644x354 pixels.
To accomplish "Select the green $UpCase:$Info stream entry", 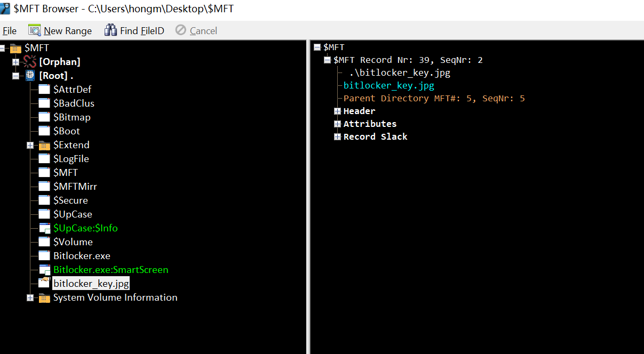I will [x=85, y=228].
